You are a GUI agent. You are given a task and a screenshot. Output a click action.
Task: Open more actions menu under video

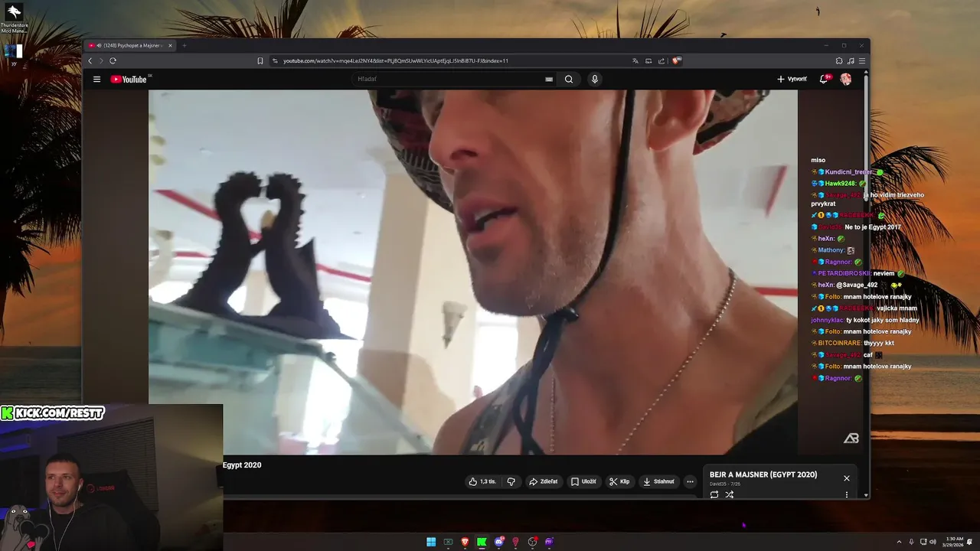690,481
